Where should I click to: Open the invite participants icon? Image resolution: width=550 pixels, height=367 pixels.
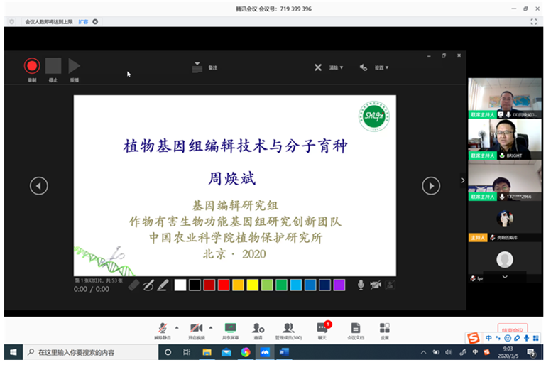pos(258,331)
